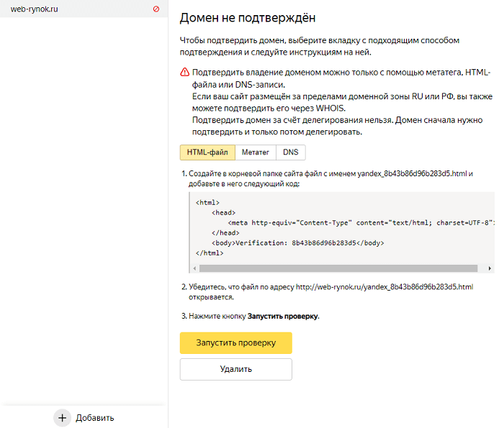The height and width of the screenshot is (428, 504).
Task: Click the Запустить проверку button
Action: [236, 343]
